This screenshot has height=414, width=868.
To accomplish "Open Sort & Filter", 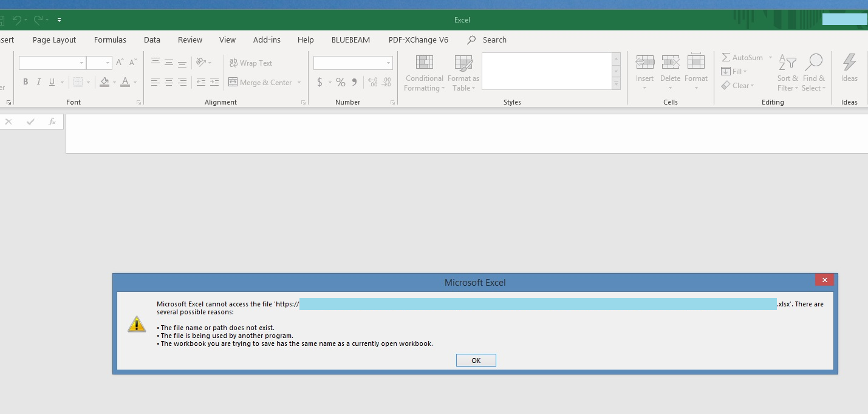I will point(788,73).
